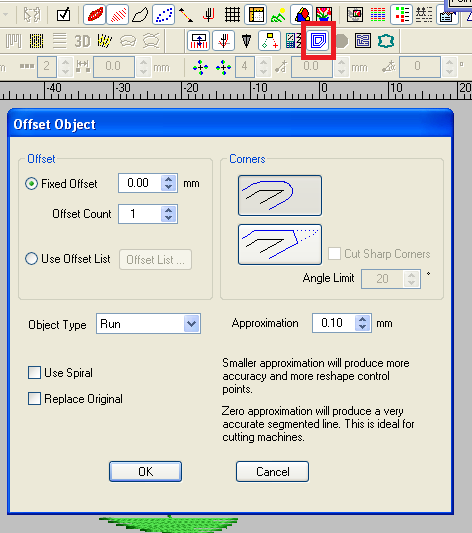Click the multicolor thread grid icon

tap(378, 15)
